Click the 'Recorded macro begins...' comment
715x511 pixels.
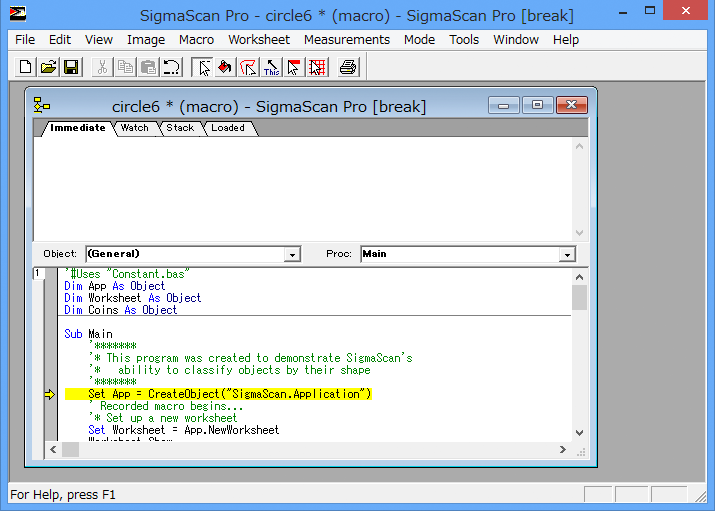point(166,406)
